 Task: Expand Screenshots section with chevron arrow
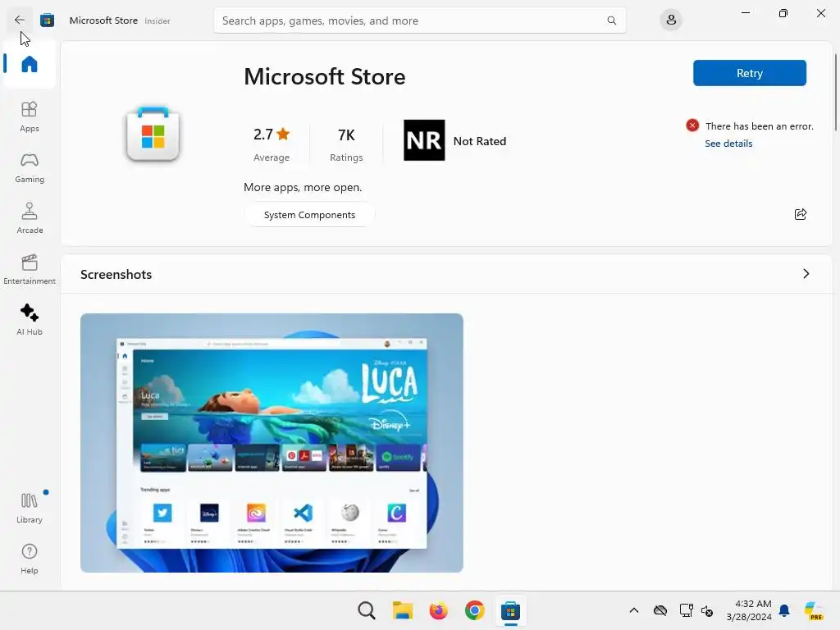[x=806, y=274]
